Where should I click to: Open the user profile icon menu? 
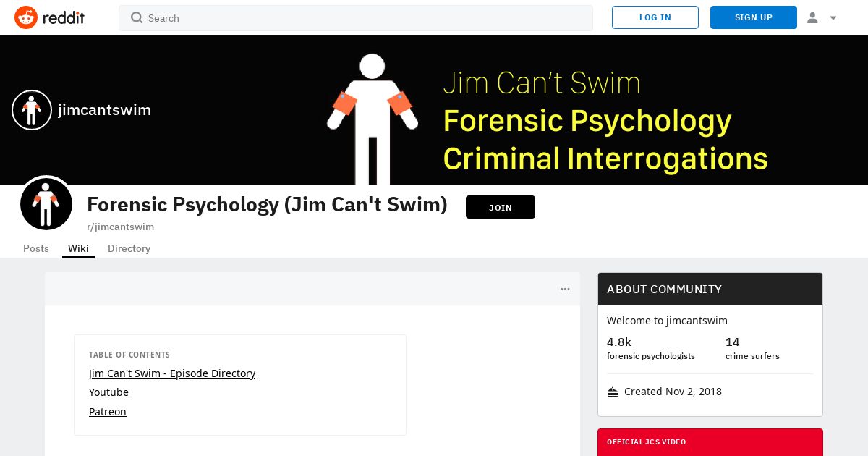point(812,17)
